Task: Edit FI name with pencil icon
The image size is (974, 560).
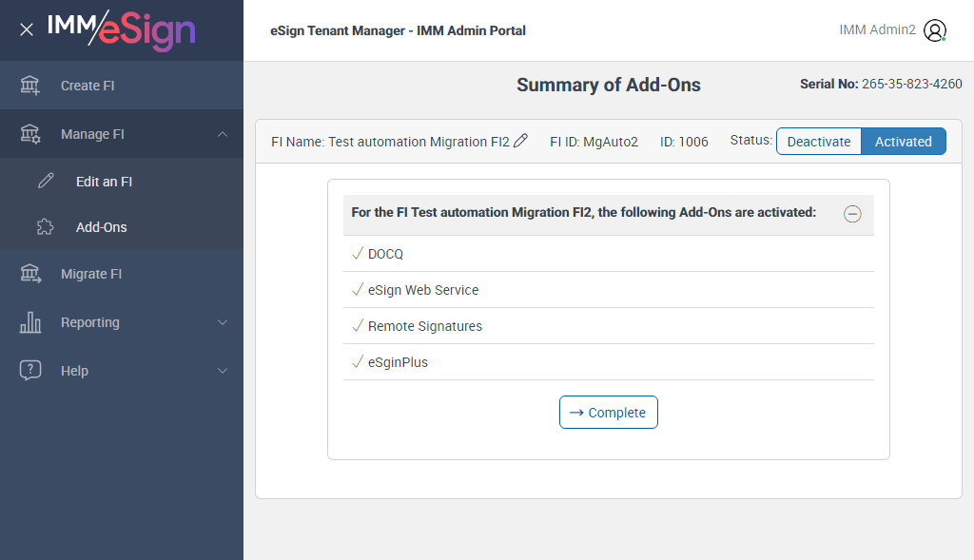Action: click(x=520, y=142)
